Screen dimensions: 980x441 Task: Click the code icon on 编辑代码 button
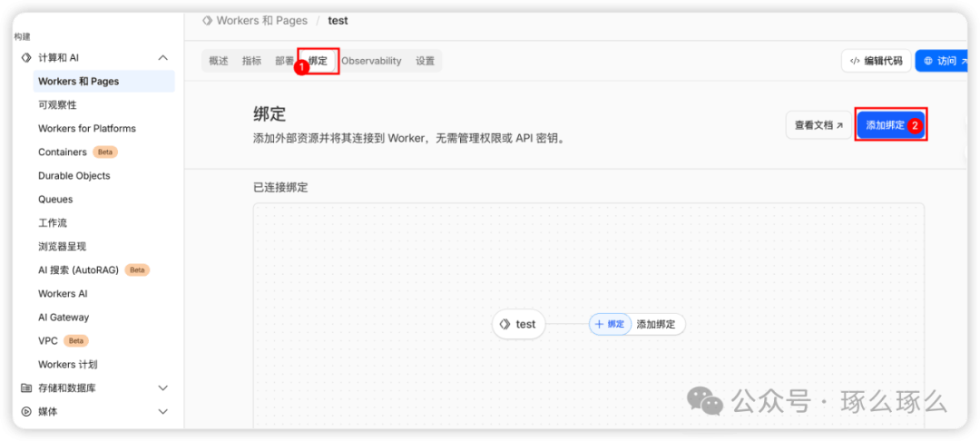(854, 61)
